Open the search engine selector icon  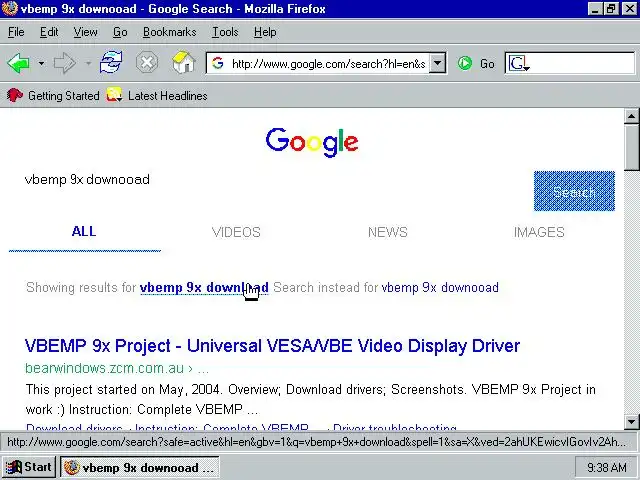coord(518,63)
